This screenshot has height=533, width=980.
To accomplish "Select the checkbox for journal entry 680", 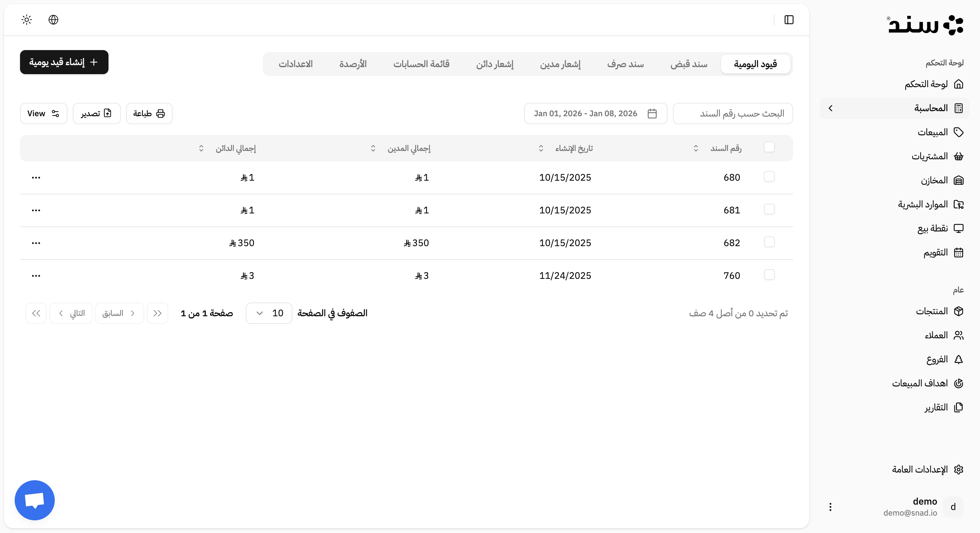I will click(770, 176).
